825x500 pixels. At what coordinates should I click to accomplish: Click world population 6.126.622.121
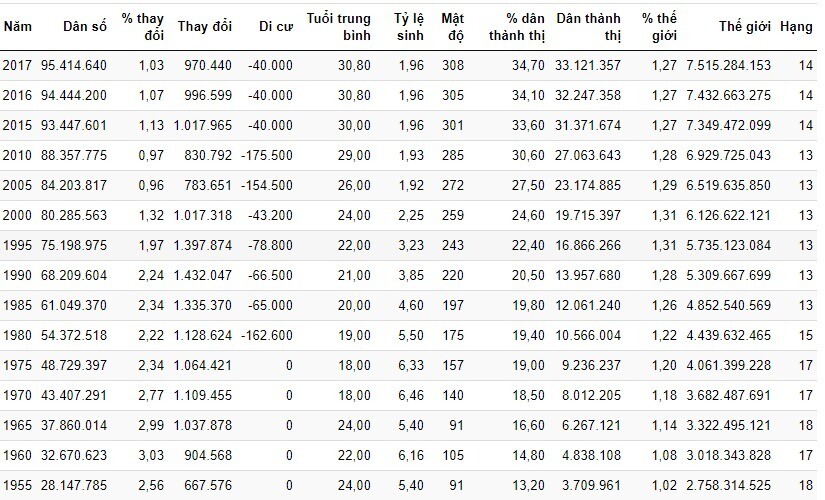pos(728,215)
